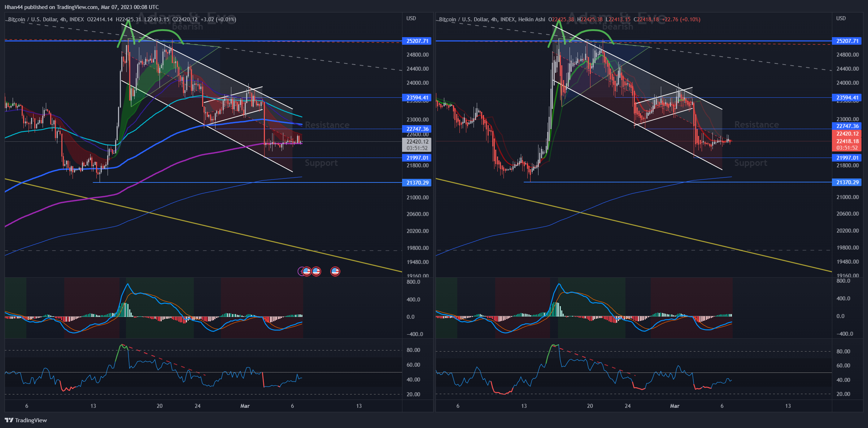Click the lone US flag event icon
Screen dimensions: 868x428
coord(335,271)
